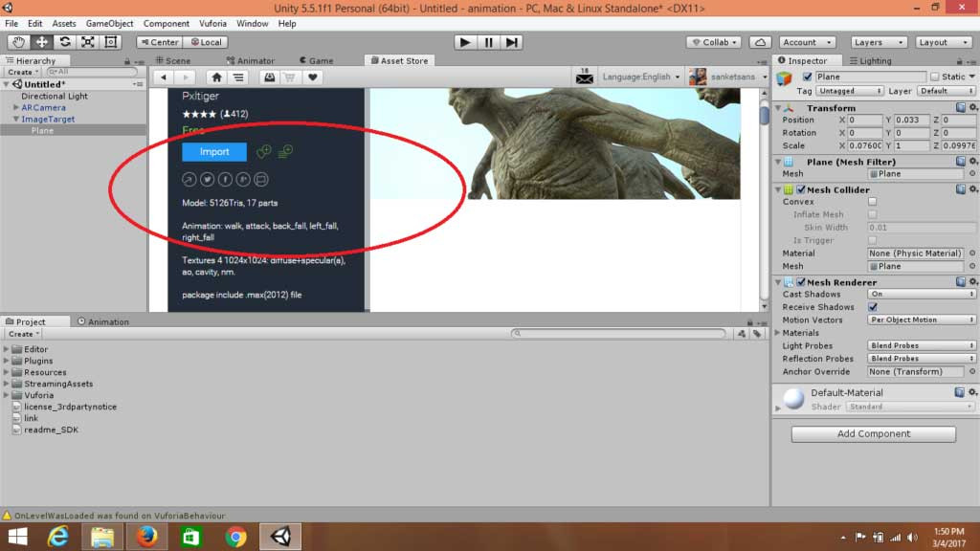Open the Layout dropdown
980x551 pixels.
[944, 41]
